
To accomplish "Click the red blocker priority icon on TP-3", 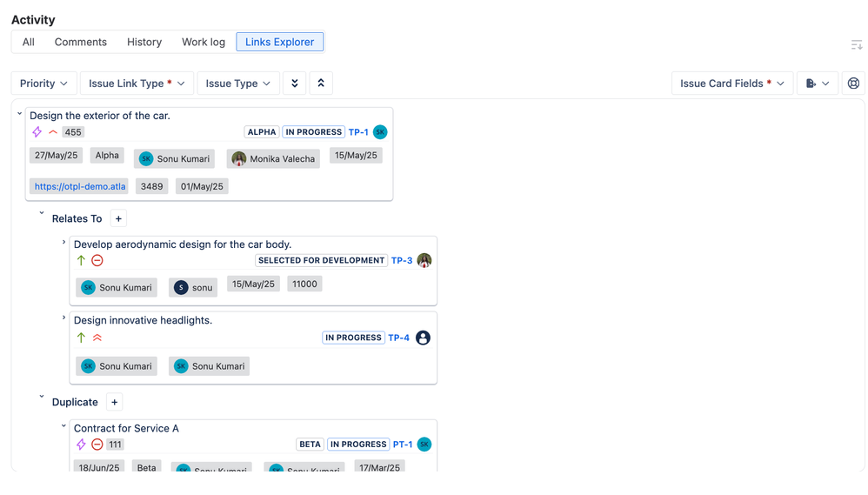I will (x=97, y=260).
